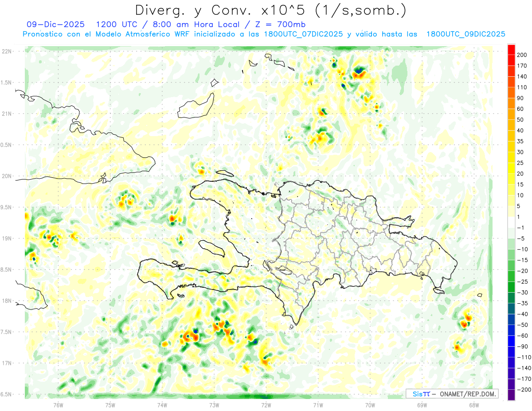Click color scale value '-50'
Screen dimensions: 532x411
522,325
